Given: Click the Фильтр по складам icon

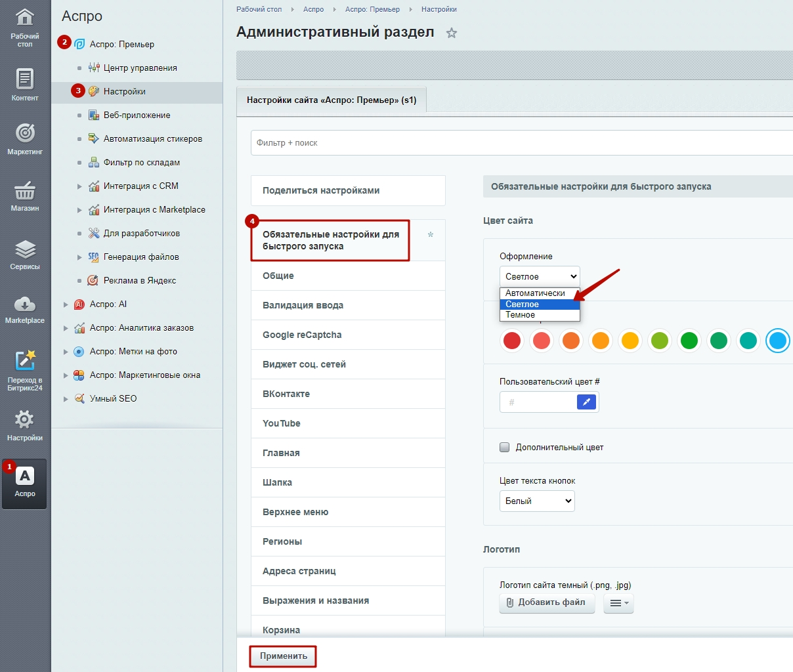Looking at the screenshot, I should 94,162.
